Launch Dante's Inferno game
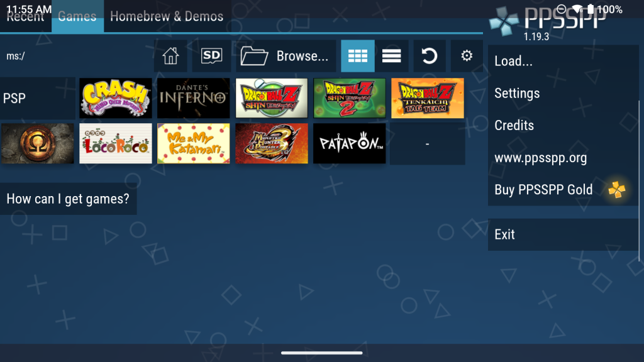Screen dimensions: 644x362 [x=194, y=98]
